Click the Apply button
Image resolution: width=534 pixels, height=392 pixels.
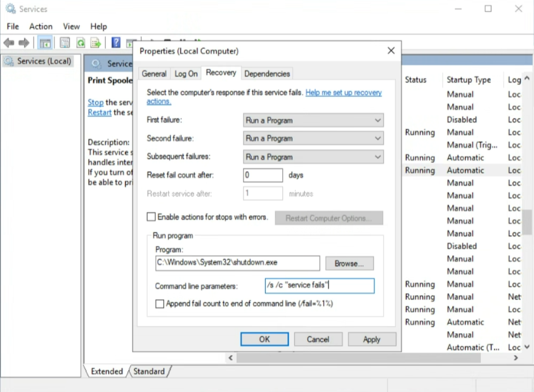point(372,339)
